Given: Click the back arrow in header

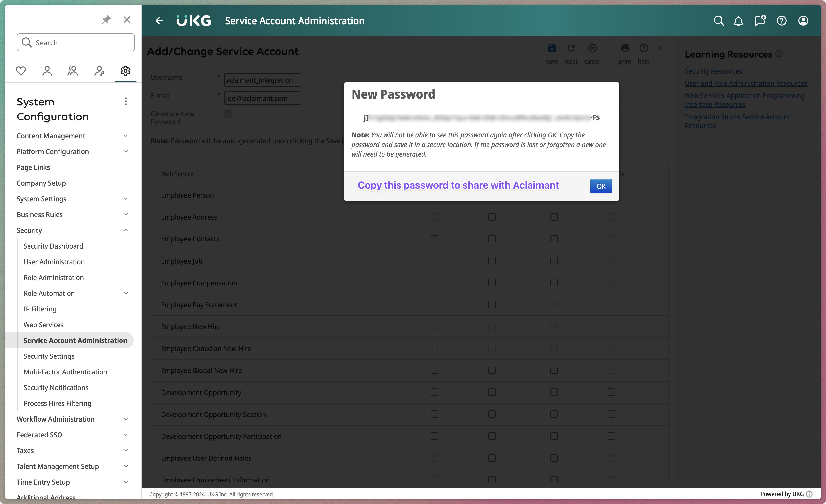Looking at the screenshot, I should pyautogui.click(x=159, y=21).
